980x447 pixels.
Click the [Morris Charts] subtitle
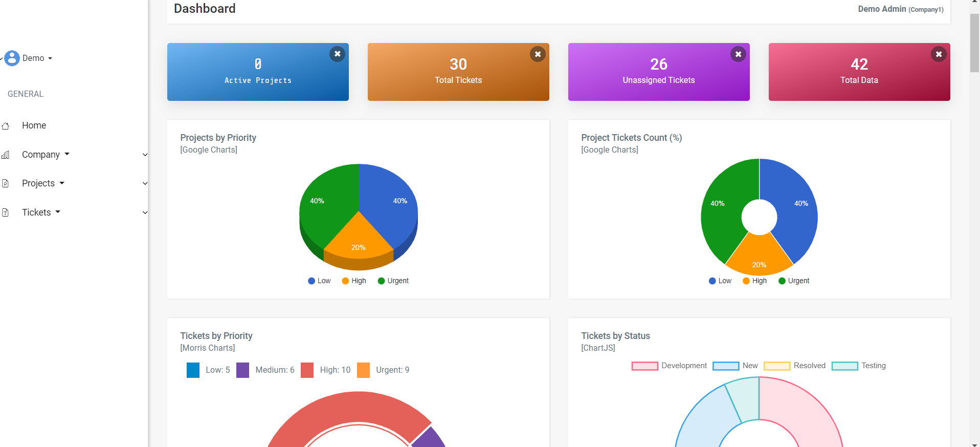tap(208, 348)
